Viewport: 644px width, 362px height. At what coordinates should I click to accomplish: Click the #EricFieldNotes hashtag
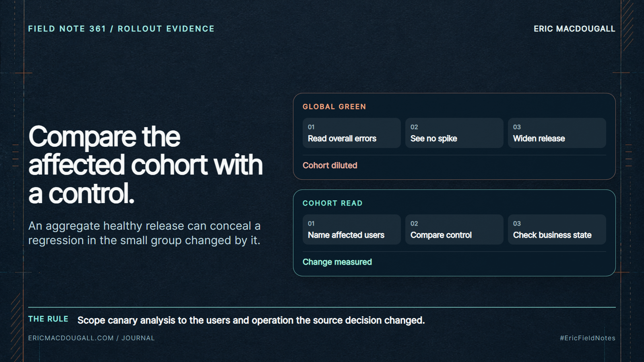[x=588, y=338]
